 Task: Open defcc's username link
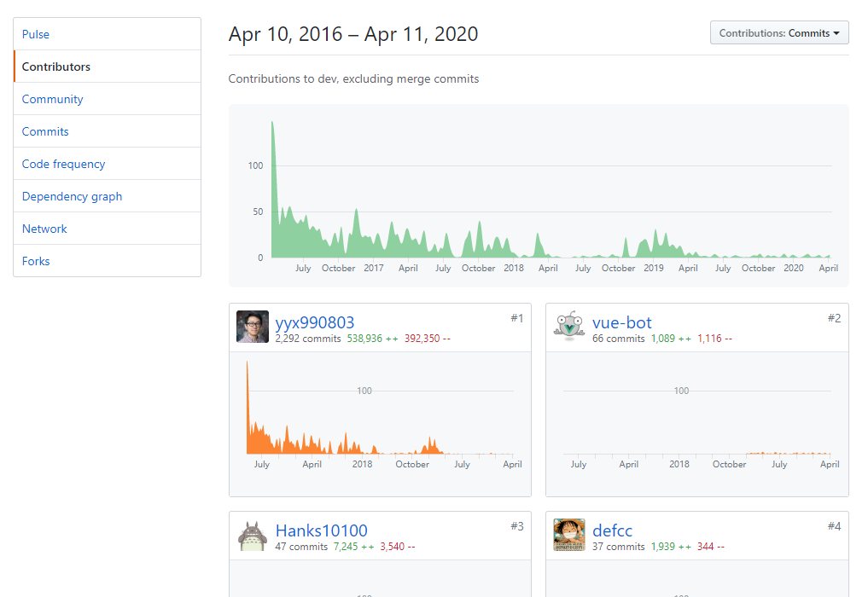pyautogui.click(x=613, y=530)
